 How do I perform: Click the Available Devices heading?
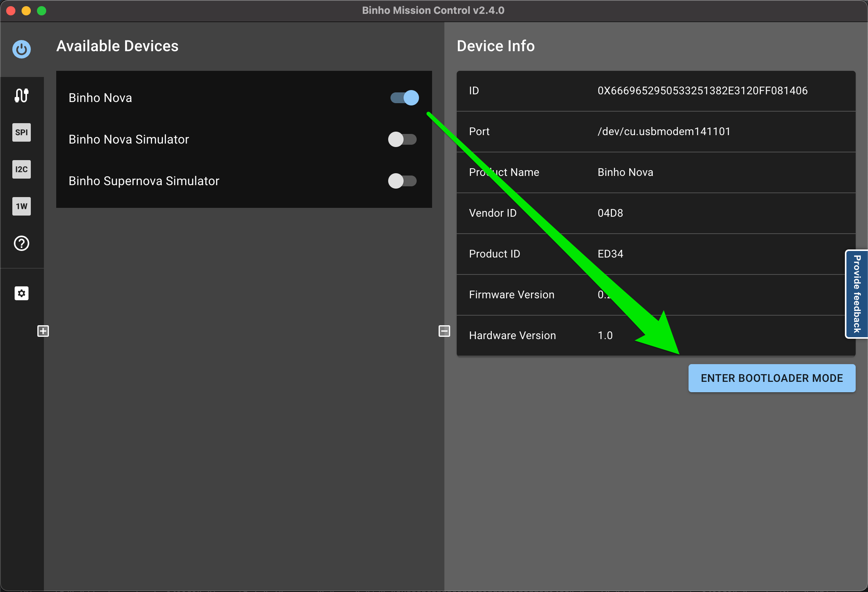(117, 46)
